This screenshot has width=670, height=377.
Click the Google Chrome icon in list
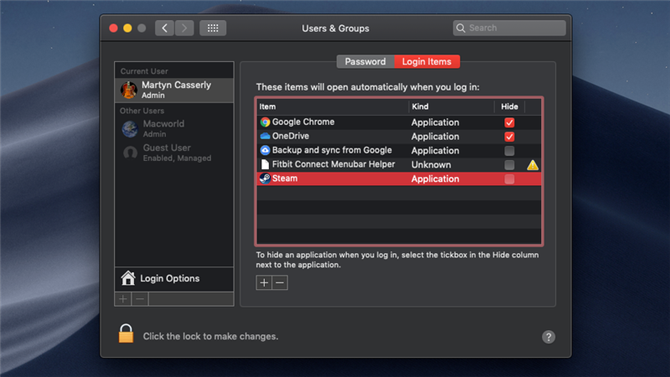(265, 122)
